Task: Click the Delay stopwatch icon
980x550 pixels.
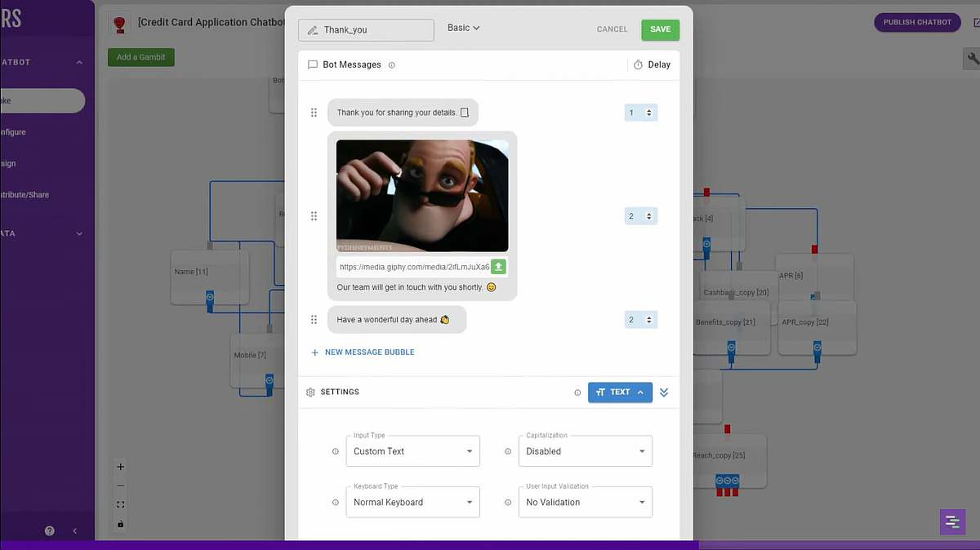Action: [x=638, y=64]
